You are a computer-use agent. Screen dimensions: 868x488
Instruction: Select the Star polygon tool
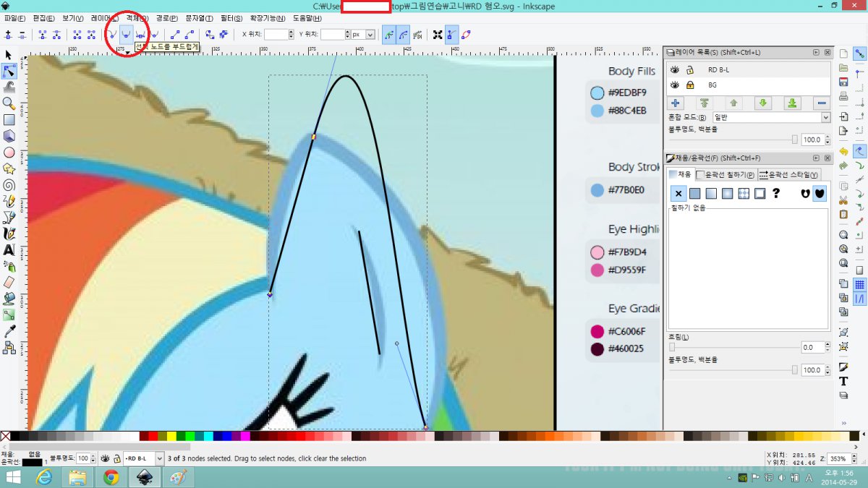(x=9, y=168)
